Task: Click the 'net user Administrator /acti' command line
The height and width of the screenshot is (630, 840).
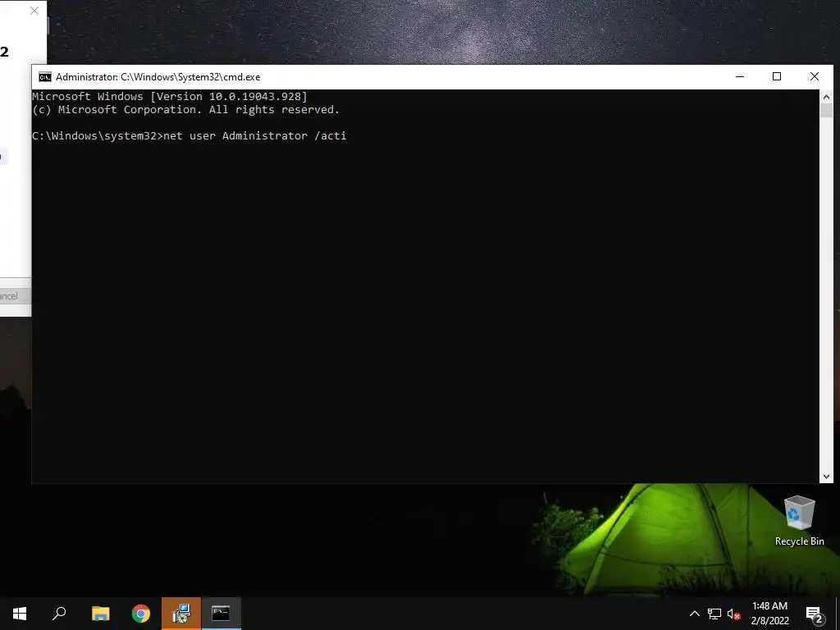Action: (x=254, y=135)
